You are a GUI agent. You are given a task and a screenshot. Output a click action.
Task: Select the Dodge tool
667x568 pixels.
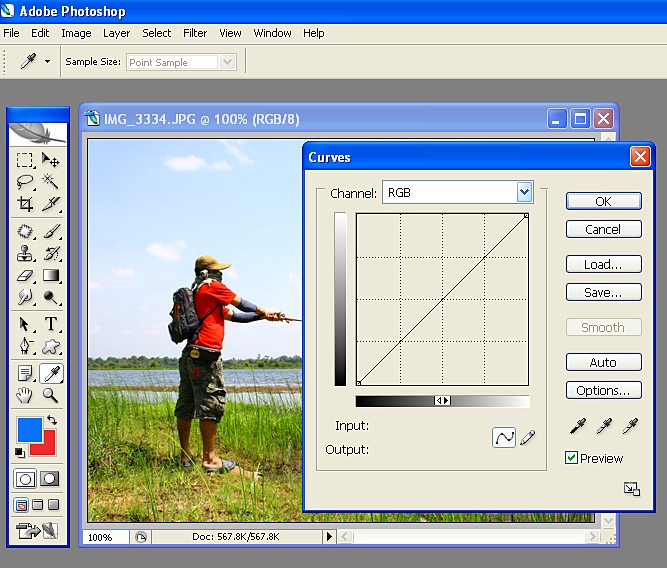pos(51,297)
